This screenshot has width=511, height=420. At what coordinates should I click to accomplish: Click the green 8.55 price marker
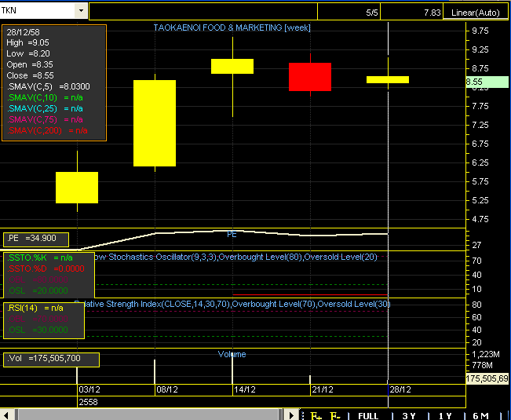(487, 82)
